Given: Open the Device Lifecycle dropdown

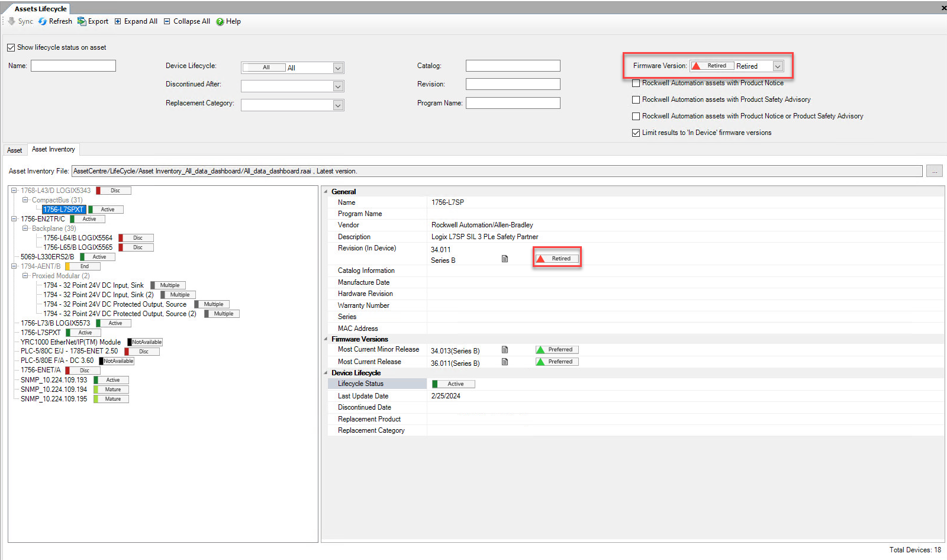Looking at the screenshot, I should point(338,68).
